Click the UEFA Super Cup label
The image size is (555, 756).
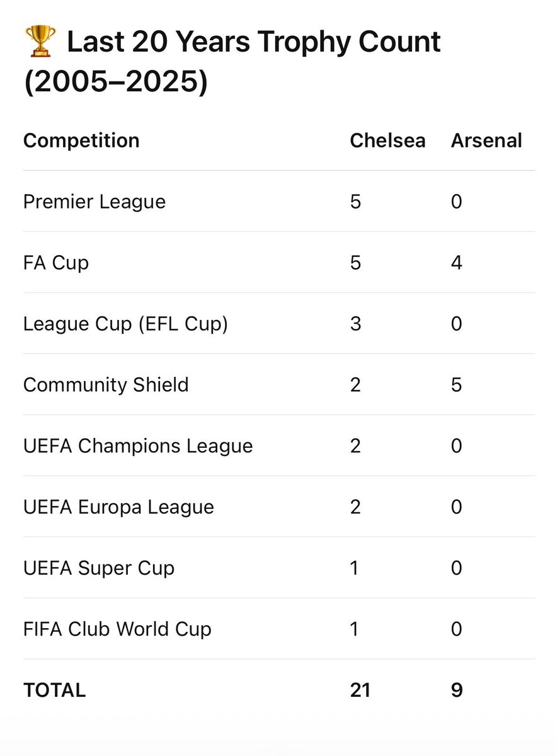99,568
